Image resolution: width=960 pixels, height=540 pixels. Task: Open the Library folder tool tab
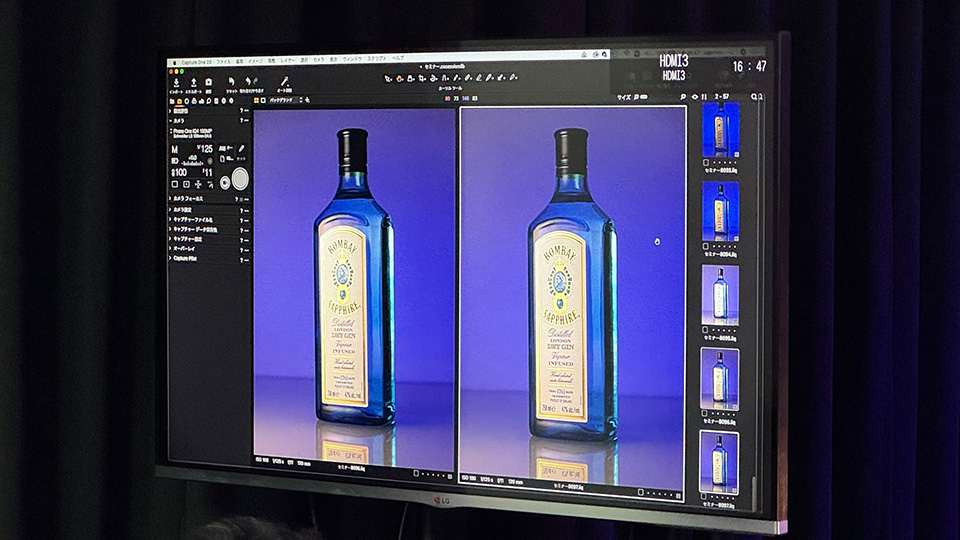[172, 102]
